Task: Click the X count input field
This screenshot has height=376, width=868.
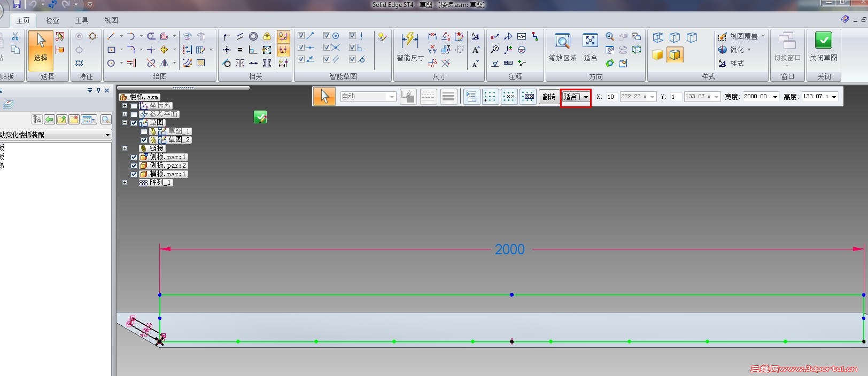Action: [x=611, y=97]
